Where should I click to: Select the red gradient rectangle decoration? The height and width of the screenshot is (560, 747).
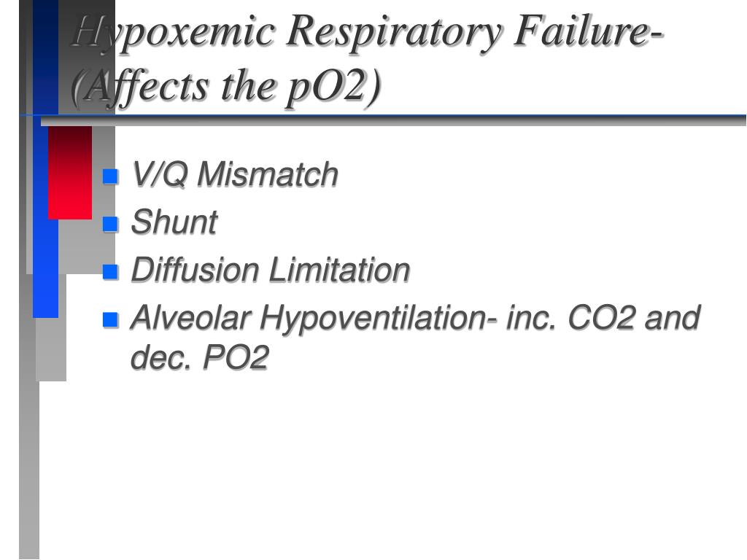click(70, 173)
